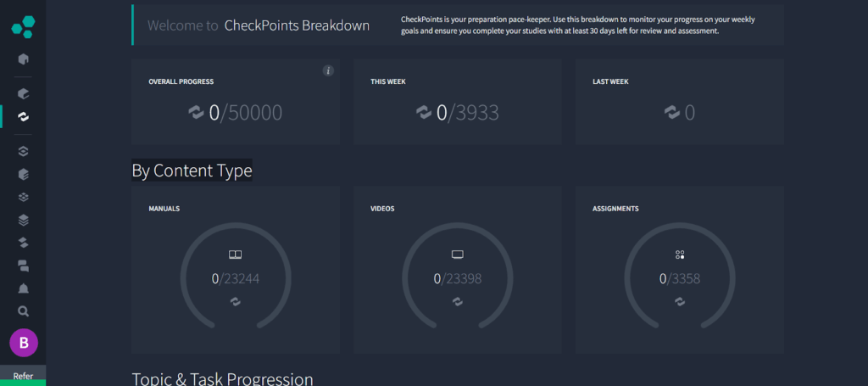Open the search magnifier in the sidebar
The image size is (868, 386).
pos(23,311)
